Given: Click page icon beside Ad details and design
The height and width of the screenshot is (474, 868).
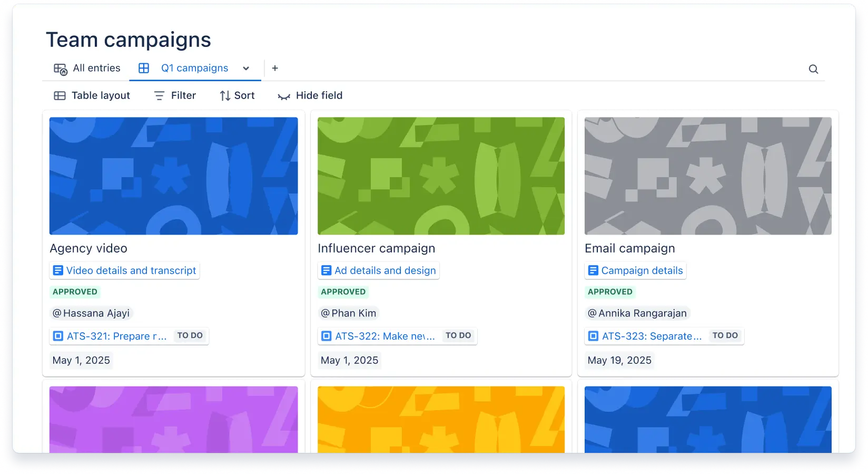Looking at the screenshot, I should tap(326, 270).
